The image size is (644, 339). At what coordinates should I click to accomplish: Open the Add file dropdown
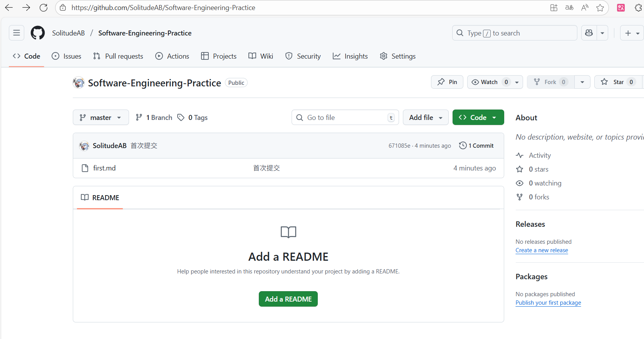point(426,117)
